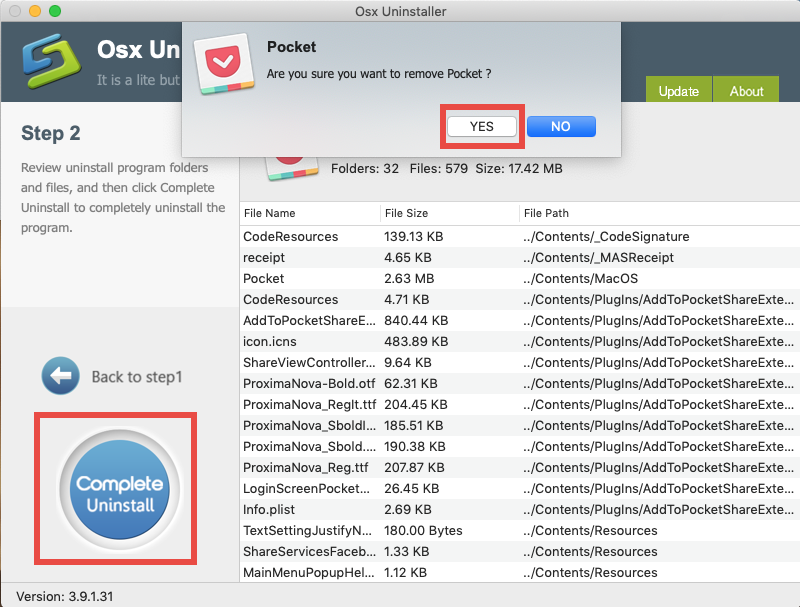Image resolution: width=800 pixels, height=607 pixels.
Task: Open the About page
Action: click(x=745, y=91)
